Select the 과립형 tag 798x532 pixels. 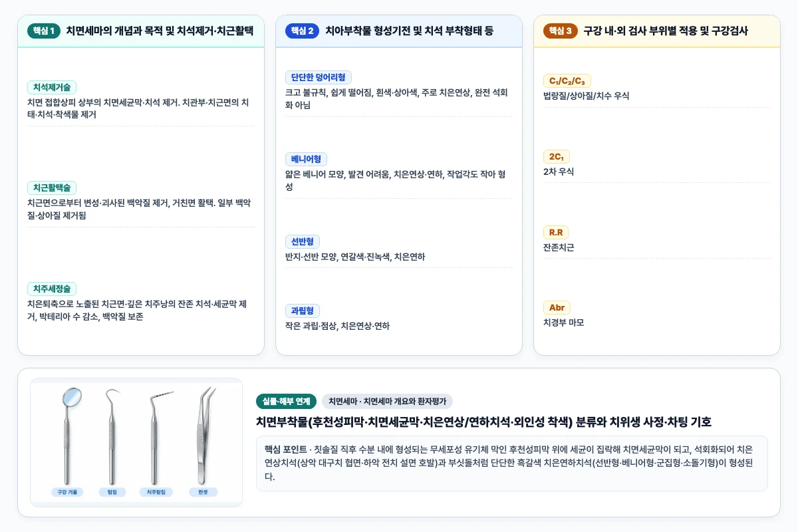tap(303, 311)
